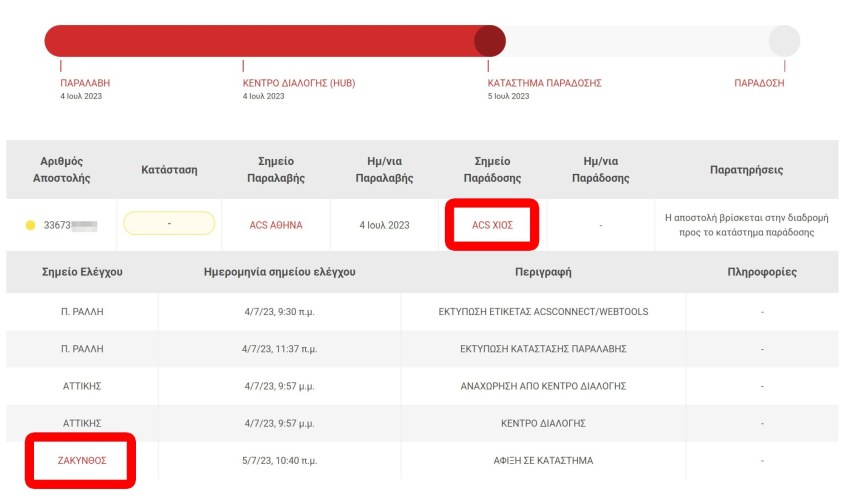Click ΕΚΤΥΠΩΣΗ ΚΑΤΑΣΤΑΣΗΣ ΠΑΡΑΛΑΒΗΣ description

pos(543,349)
